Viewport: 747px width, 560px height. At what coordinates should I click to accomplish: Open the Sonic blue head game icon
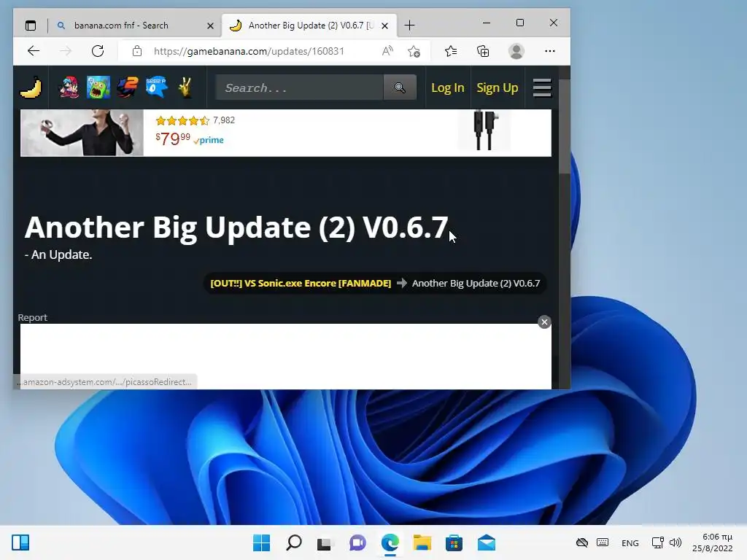pos(156,87)
